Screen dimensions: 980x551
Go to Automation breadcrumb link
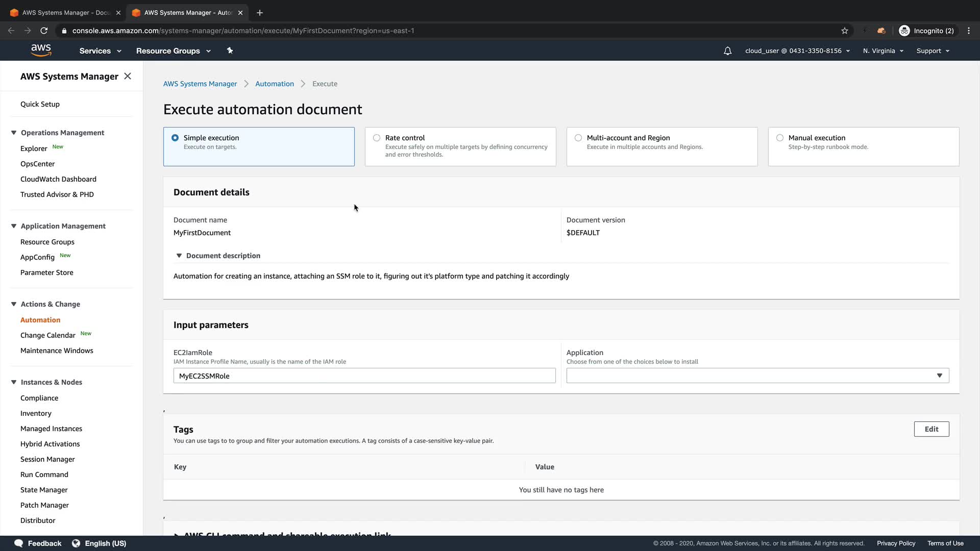274,84
